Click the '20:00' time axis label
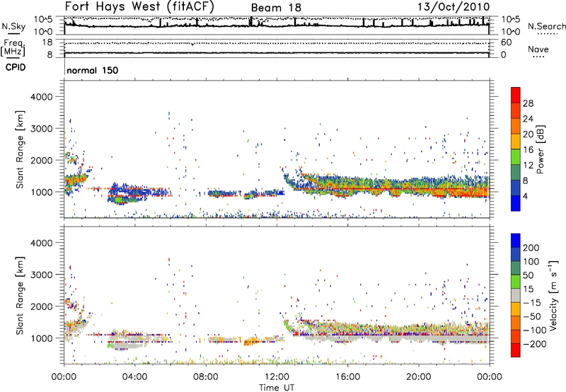Image resolution: width=566 pixels, height=392 pixels. point(419,377)
